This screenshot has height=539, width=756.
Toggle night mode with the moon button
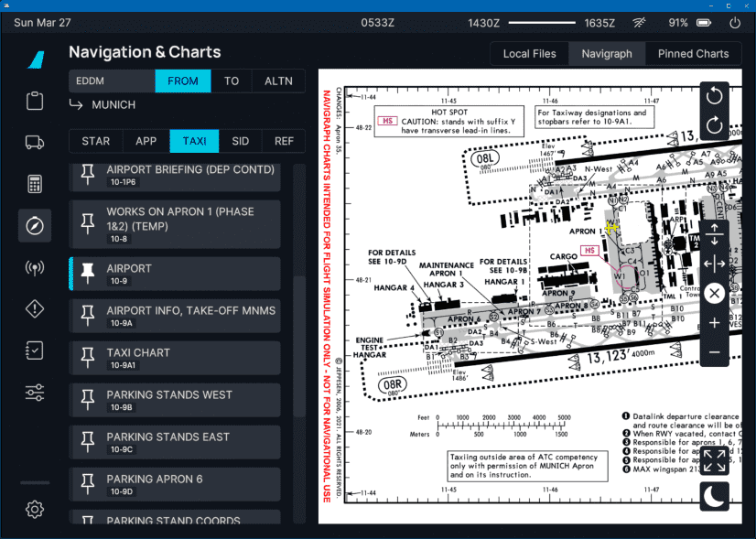pyautogui.click(x=714, y=494)
